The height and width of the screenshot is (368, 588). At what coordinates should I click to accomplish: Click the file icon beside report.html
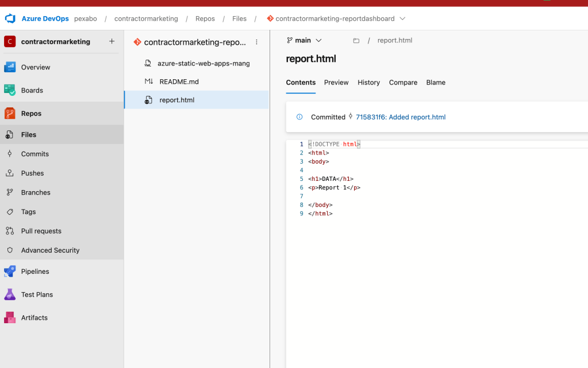148,100
